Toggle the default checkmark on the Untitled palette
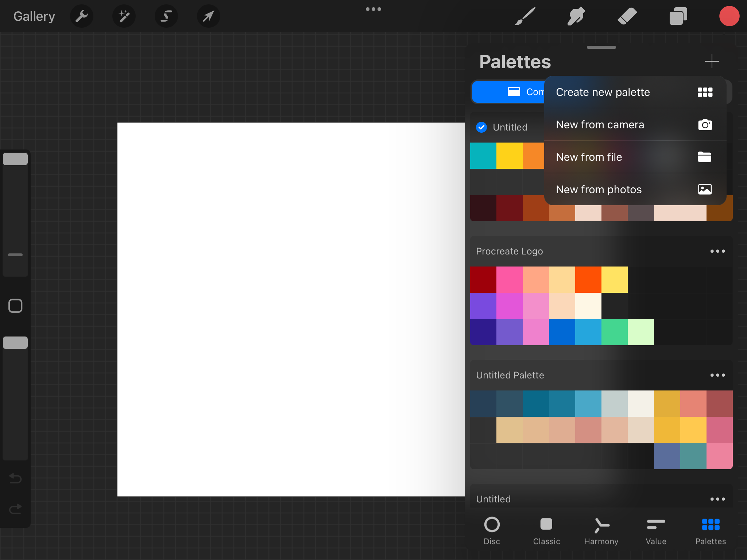This screenshot has width=747, height=560. tap(481, 127)
